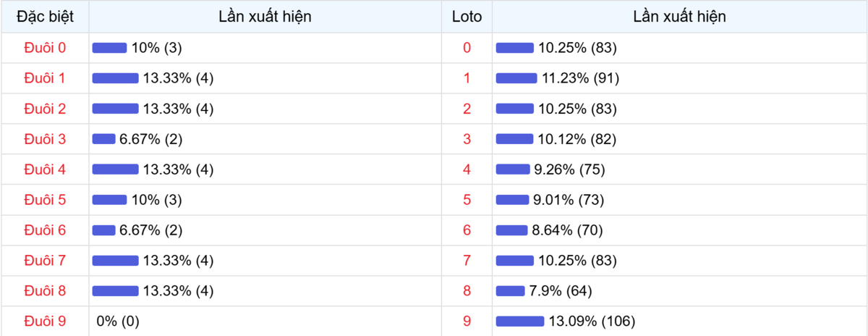Click the short bar for Đuôi 3
Image resolution: width=868 pixels, height=336 pixels.
coord(103,139)
